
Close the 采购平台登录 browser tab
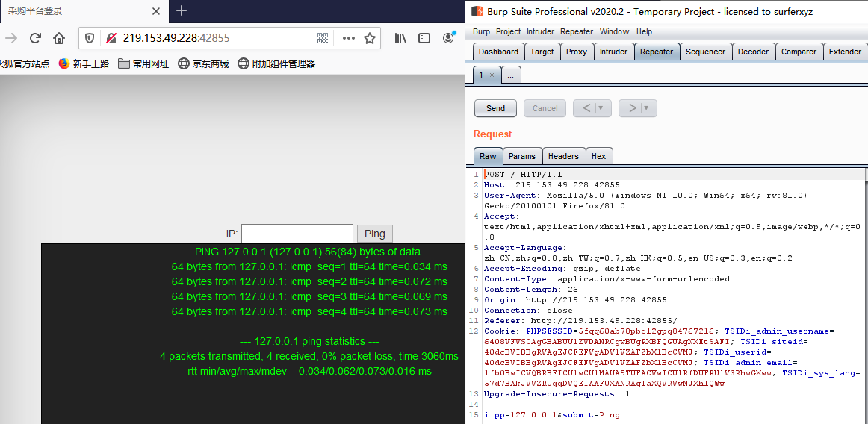pos(156,11)
